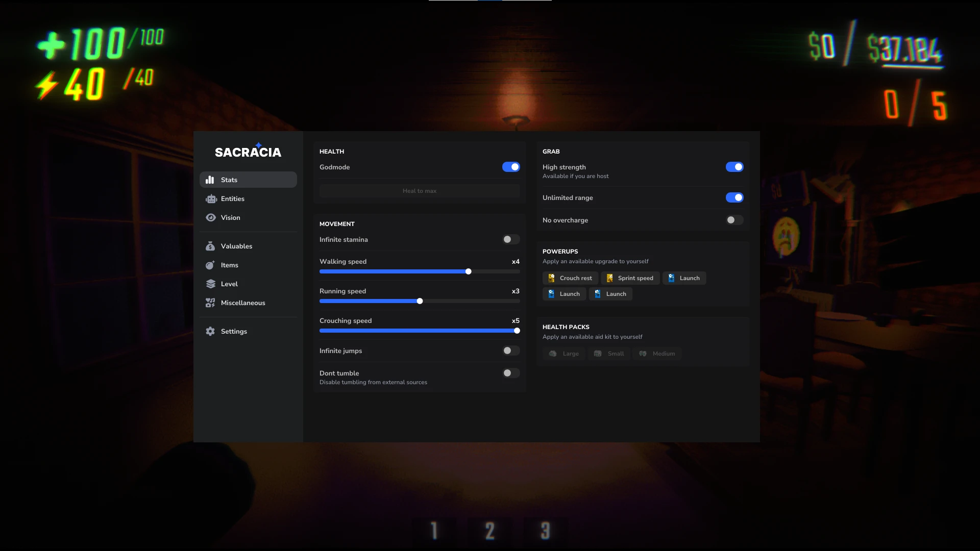
Task: Apply the Sprint speed powerup
Action: [x=630, y=278]
